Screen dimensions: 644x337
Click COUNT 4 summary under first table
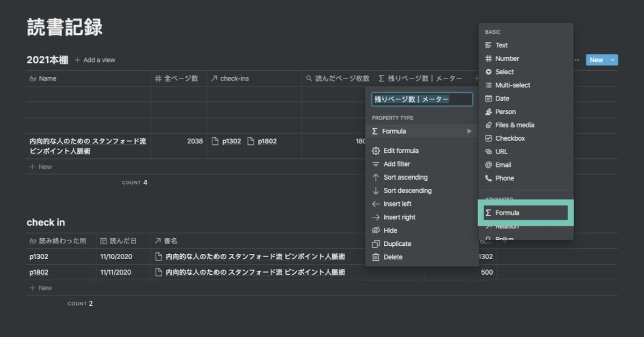(135, 182)
